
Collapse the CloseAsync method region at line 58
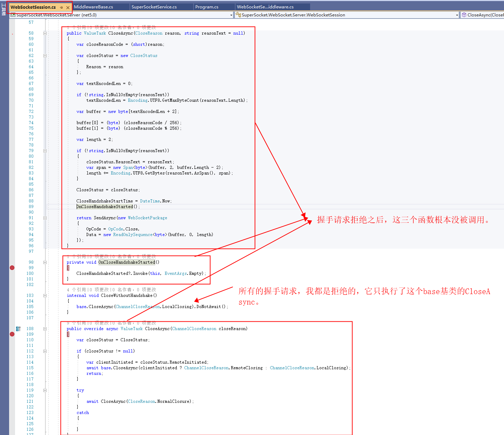(45, 33)
